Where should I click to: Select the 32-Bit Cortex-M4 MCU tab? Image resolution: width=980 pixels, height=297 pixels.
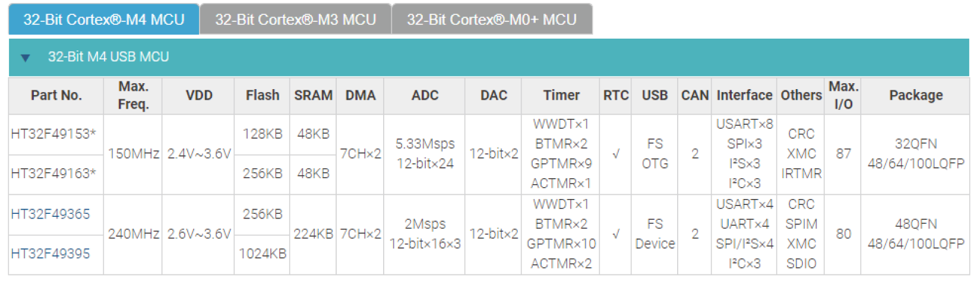(x=104, y=20)
